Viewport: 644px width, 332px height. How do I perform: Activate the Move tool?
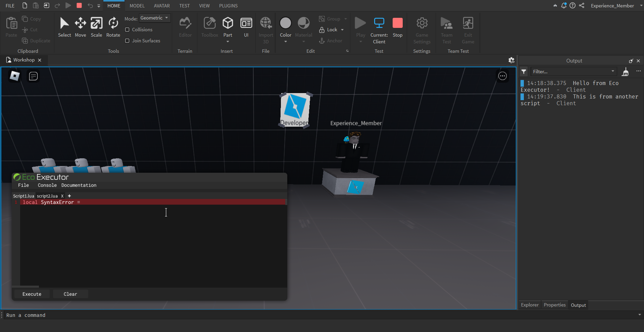pos(81,27)
